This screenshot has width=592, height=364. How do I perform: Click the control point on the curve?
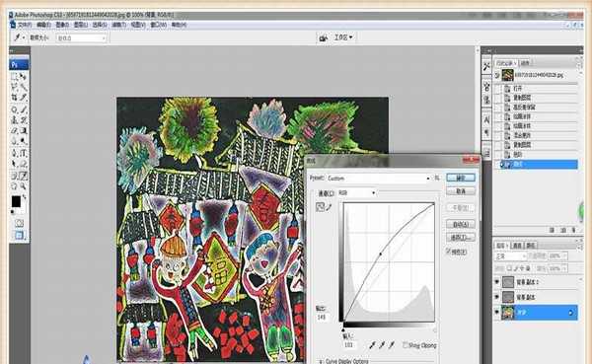pos(381,254)
